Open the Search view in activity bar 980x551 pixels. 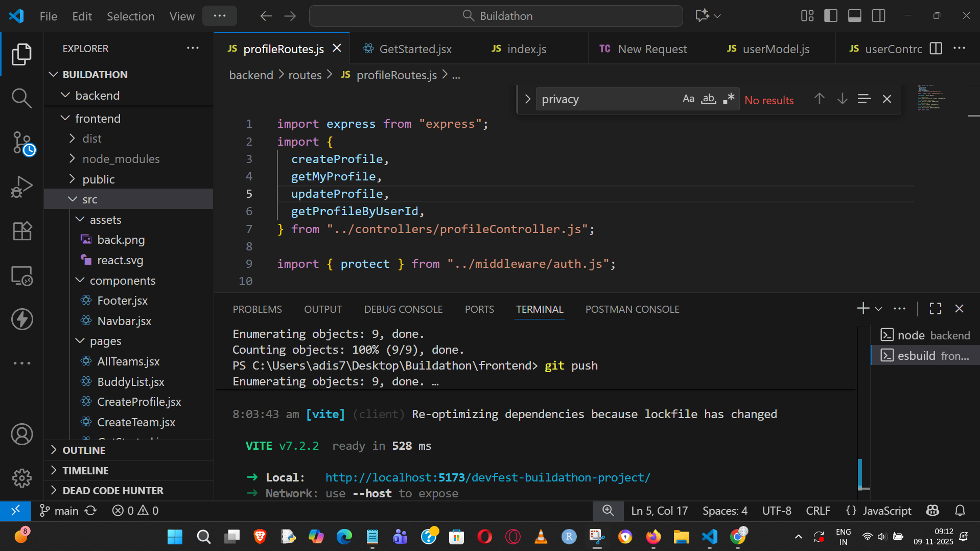(x=21, y=98)
